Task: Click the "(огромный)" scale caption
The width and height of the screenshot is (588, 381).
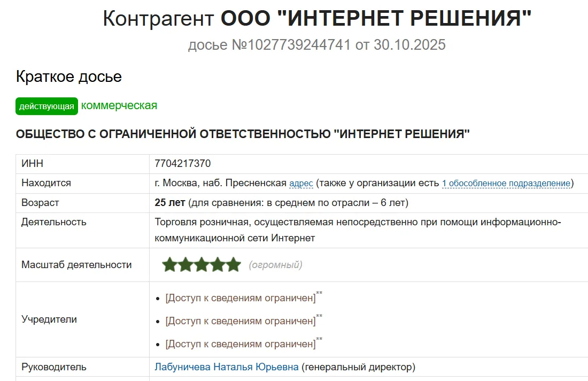Action: [x=275, y=265]
